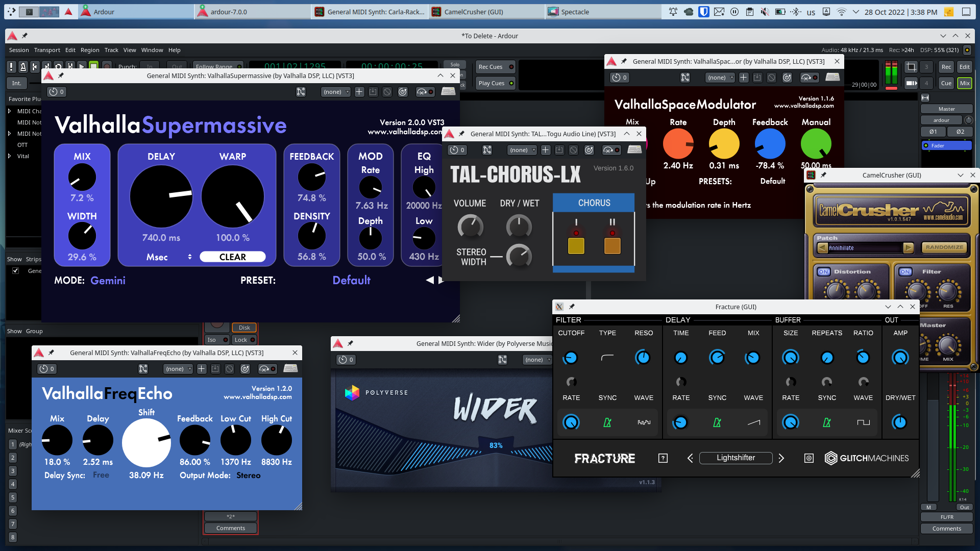Click the Wi-Fi system tray icon
The height and width of the screenshot is (551, 980).
coord(842,12)
